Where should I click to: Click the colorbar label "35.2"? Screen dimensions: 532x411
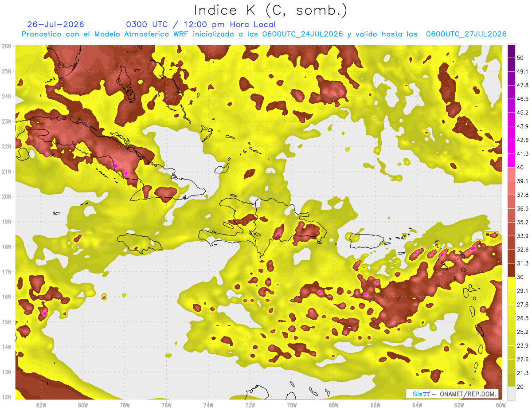tap(523, 222)
